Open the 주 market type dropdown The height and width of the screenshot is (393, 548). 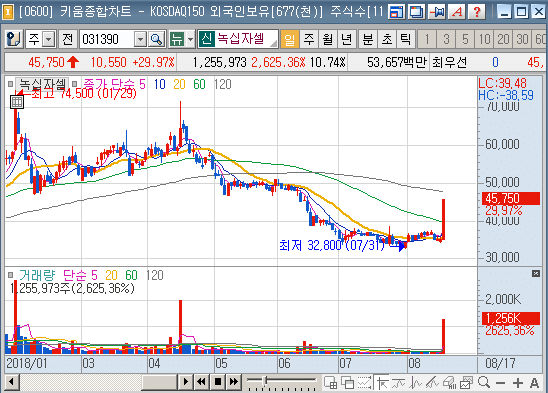point(49,39)
